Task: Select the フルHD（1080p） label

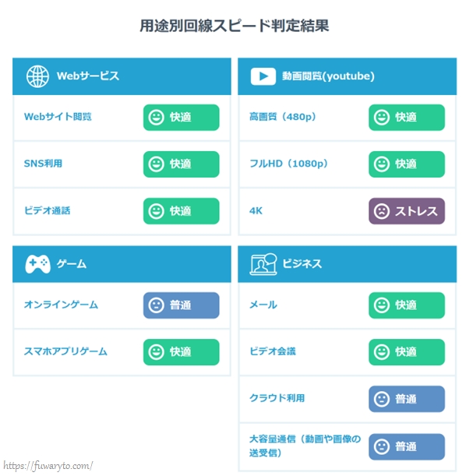Action: coord(288,164)
